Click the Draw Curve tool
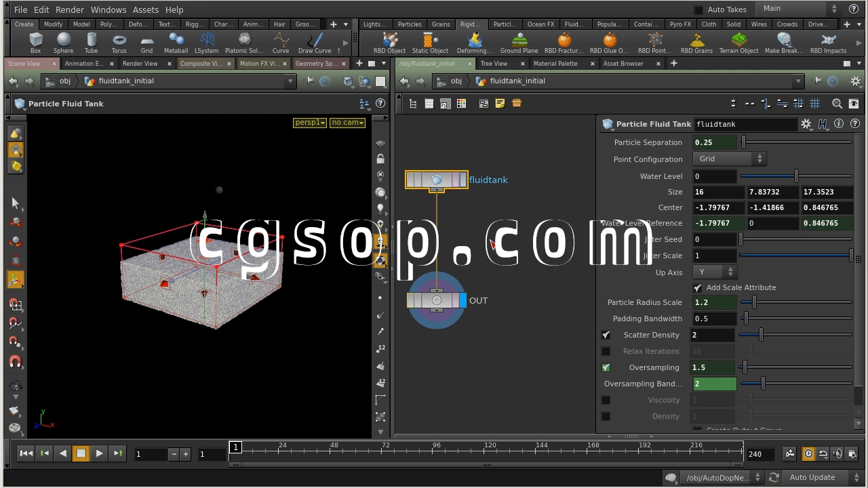Image resolution: width=868 pixels, height=488 pixels. point(315,43)
